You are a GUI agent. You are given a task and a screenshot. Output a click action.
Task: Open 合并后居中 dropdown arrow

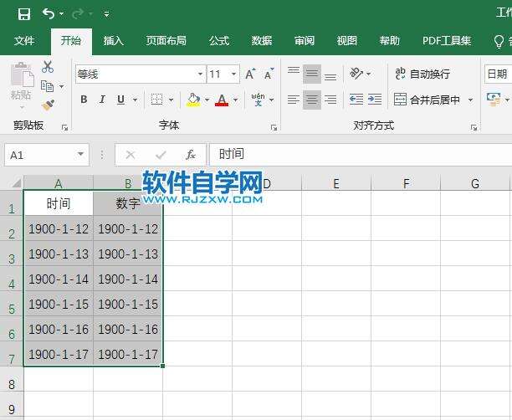(x=470, y=100)
